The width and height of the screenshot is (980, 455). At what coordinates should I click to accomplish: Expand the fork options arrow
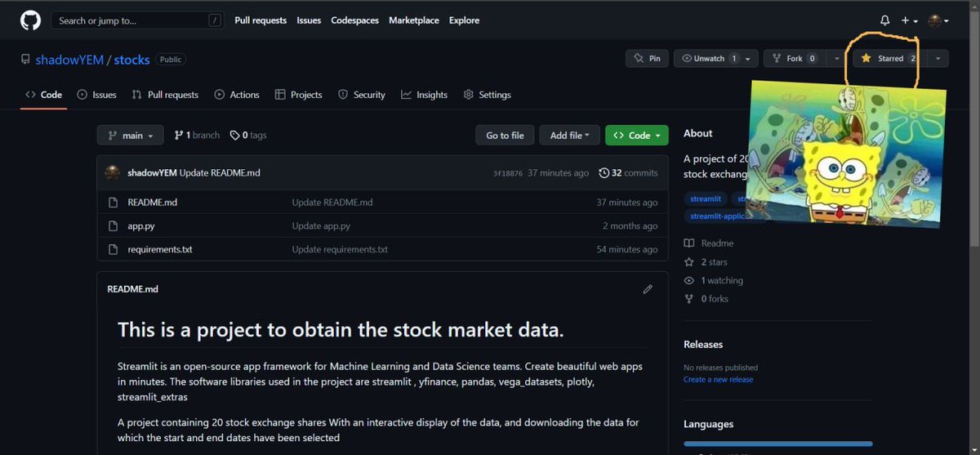(x=835, y=59)
